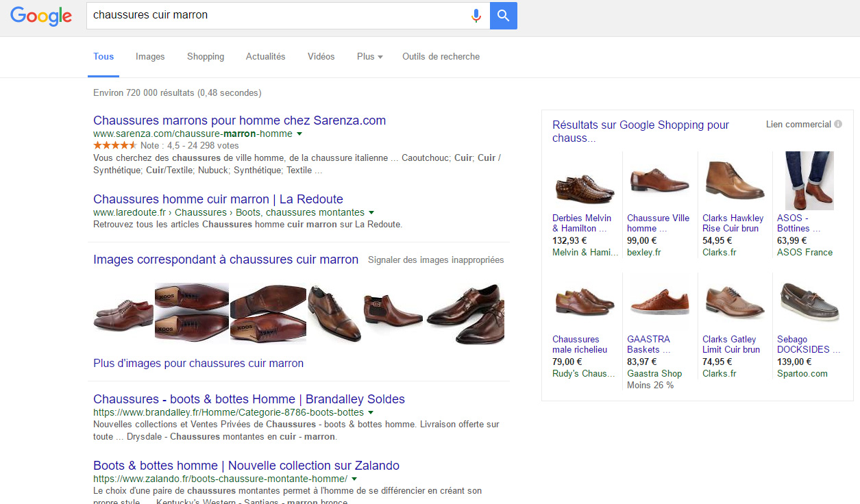The height and width of the screenshot is (504, 860).
Task: Open Sarenza.com result title link
Action: point(240,121)
